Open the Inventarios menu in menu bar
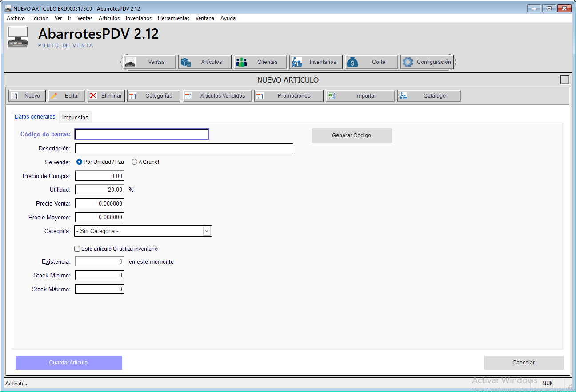 tap(139, 18)
